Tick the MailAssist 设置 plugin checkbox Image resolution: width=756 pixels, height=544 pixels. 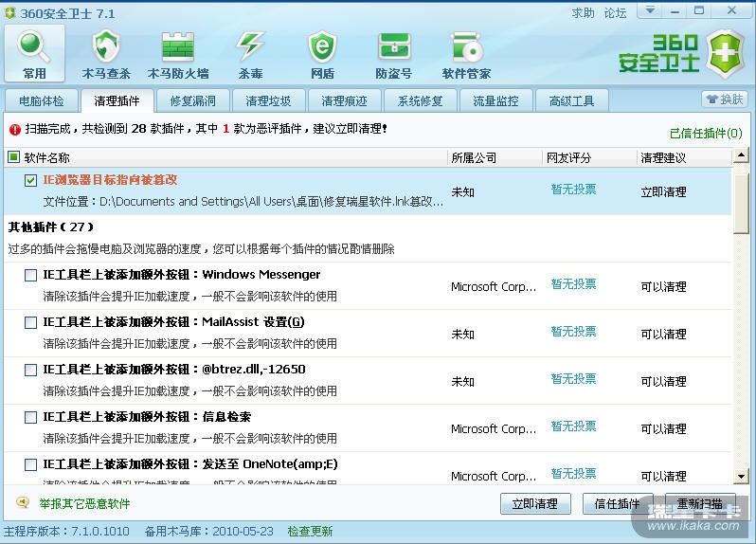[x=31, y=322]
